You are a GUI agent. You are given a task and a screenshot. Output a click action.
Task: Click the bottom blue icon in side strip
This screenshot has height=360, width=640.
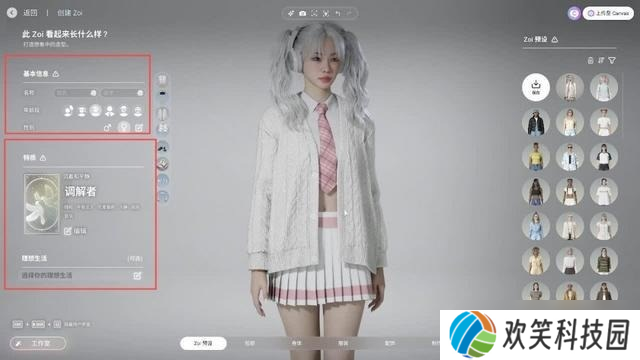point(162,197)
